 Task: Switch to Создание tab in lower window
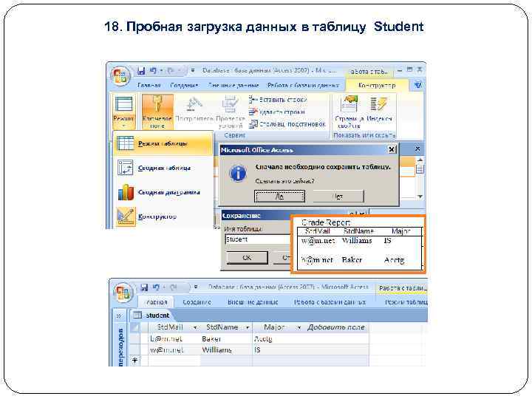(197, 302)
